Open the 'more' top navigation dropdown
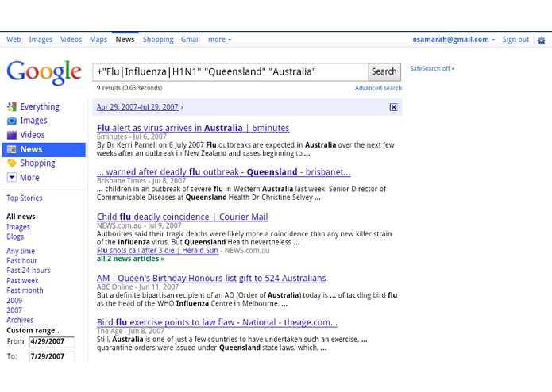Image resolution: width=552 pixels, height=392 pixels. click(x=220, y=40)
